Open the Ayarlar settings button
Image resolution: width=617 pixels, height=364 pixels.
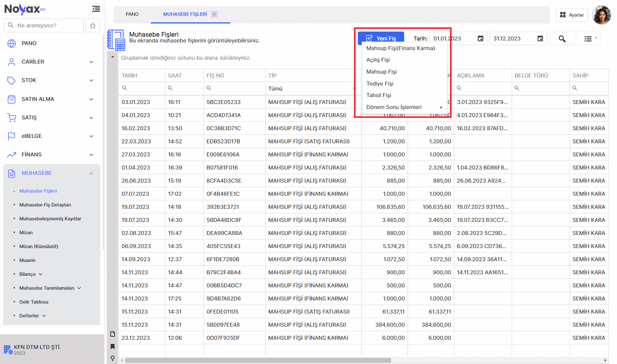572,15
